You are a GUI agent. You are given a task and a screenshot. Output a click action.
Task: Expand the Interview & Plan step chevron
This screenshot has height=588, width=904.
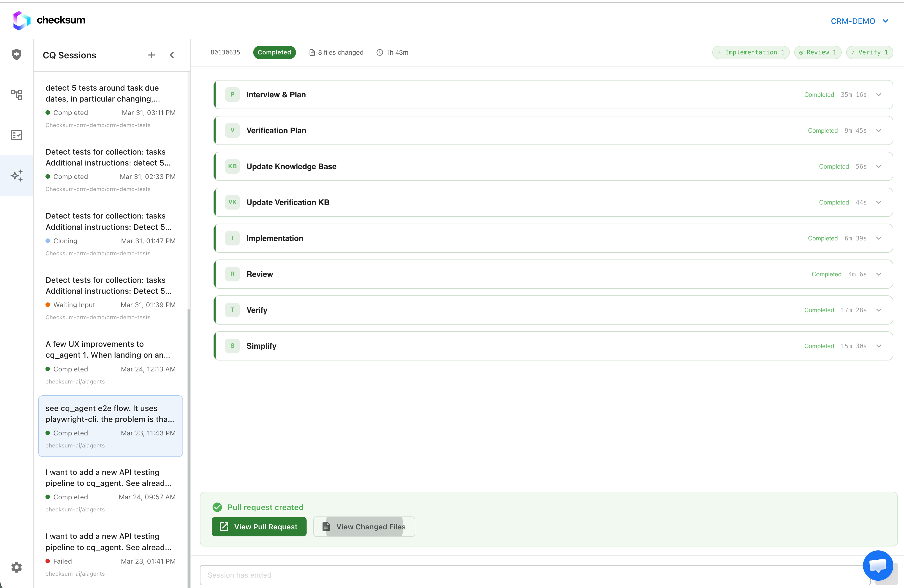pos(878,95)
